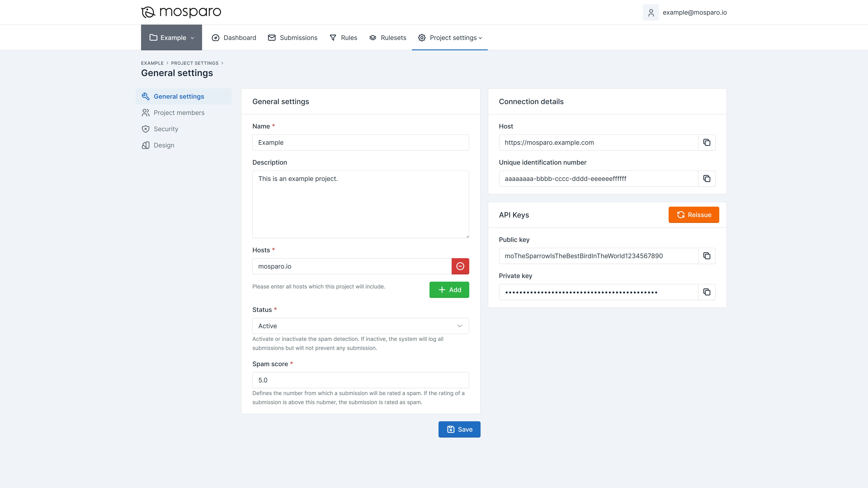Copy the private key
The height and width of the screenshot is (488, 868).
[x=707, y=292]
